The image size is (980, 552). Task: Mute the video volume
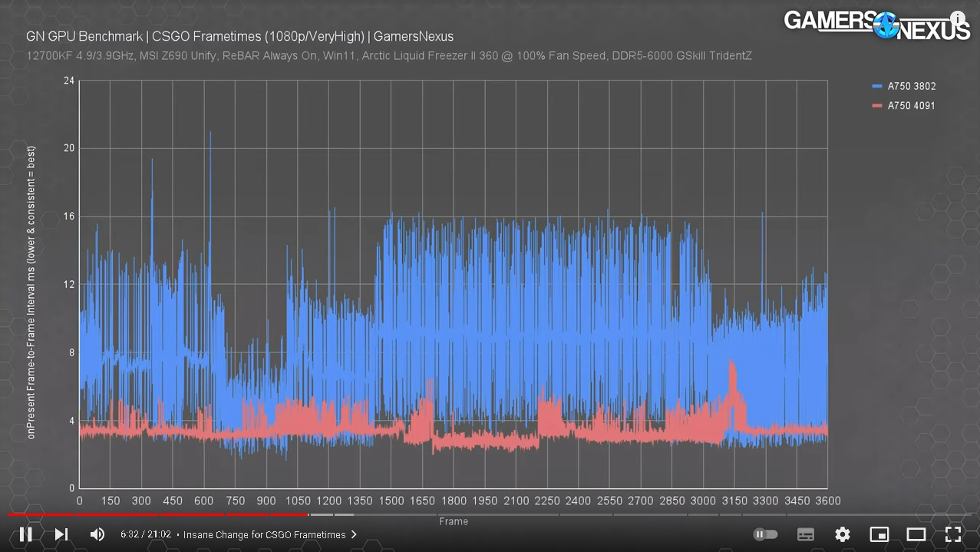click(x=97, y=534)
